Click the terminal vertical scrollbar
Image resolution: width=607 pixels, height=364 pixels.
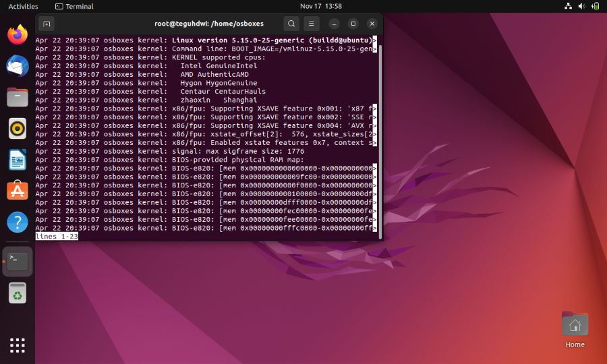click(x=380, y=141)
